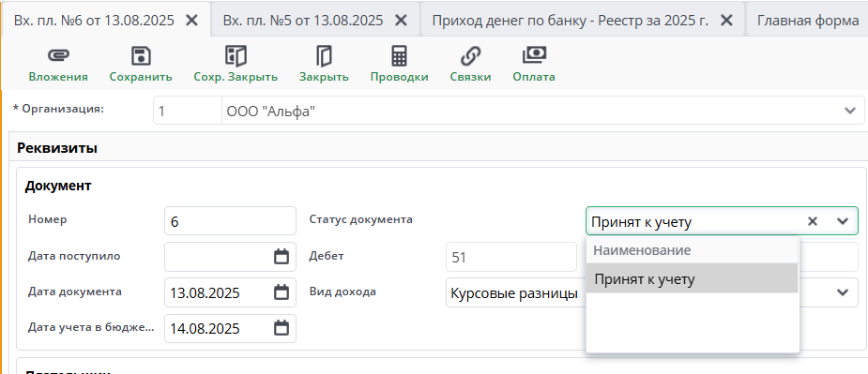The image size is (868, 374).
Task: Click the organization code field showing 1
Action: (x=187, y=111)
